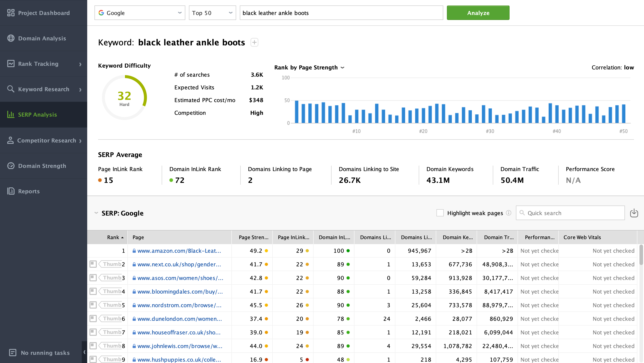
Task: Sort by the Page Strength column header
Action: pyautogui.click(x=252, y=237)
